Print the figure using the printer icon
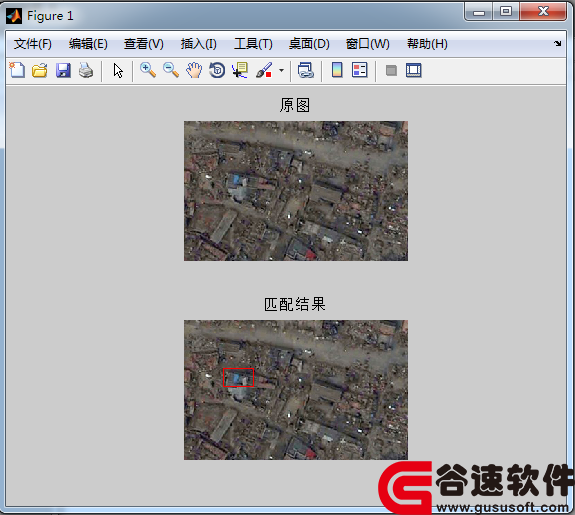 click(86, 70)
